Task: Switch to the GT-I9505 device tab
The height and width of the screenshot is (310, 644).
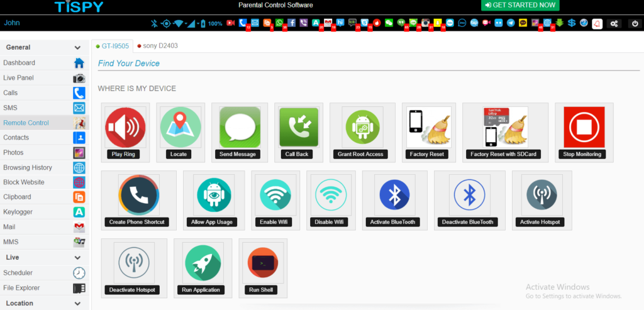Action: pyautogui.click(x=112, y=46)
